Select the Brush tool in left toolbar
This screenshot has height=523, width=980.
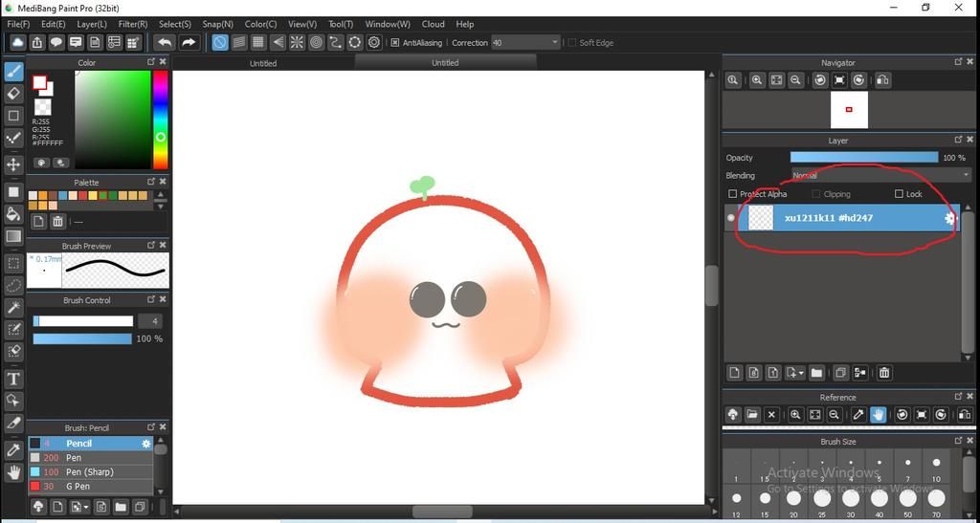13,71
